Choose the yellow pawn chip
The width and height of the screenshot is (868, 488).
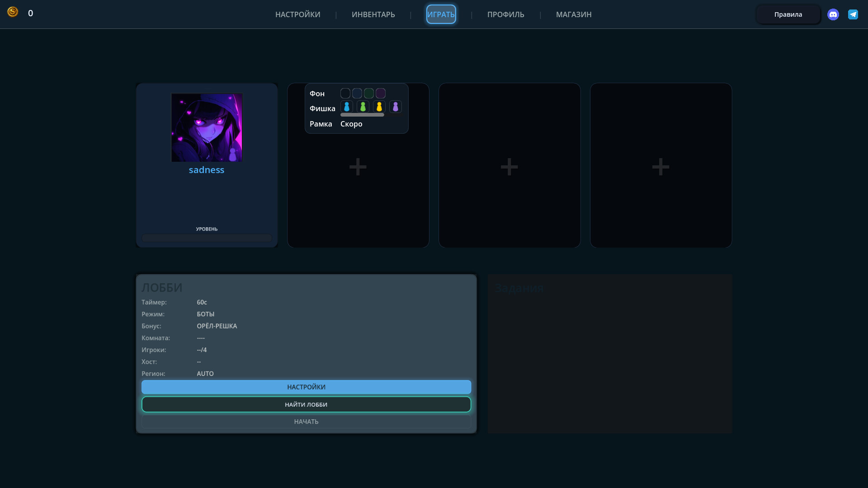[x=379, y=107]
